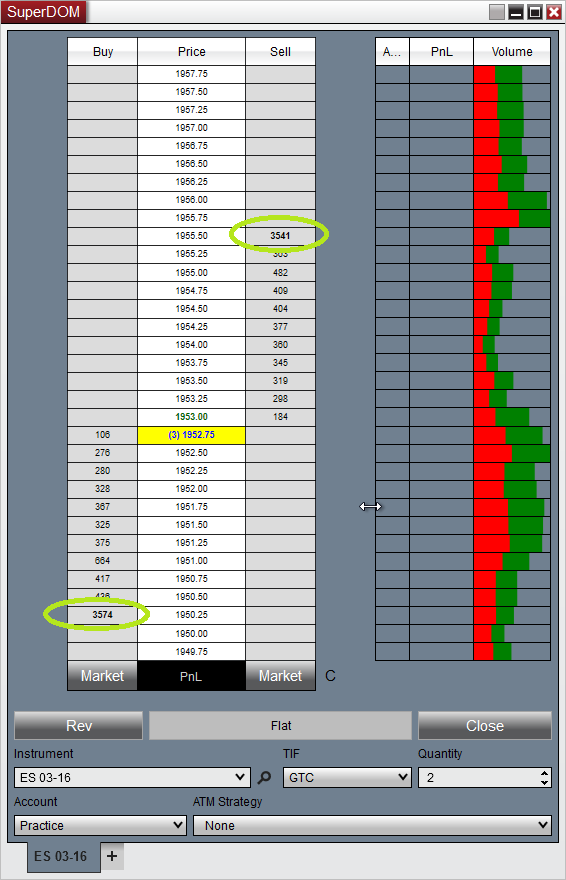Viewport: 566px width, 880px height.
Task: Click the 1950.00 price cell
Action: pos(191,634)
